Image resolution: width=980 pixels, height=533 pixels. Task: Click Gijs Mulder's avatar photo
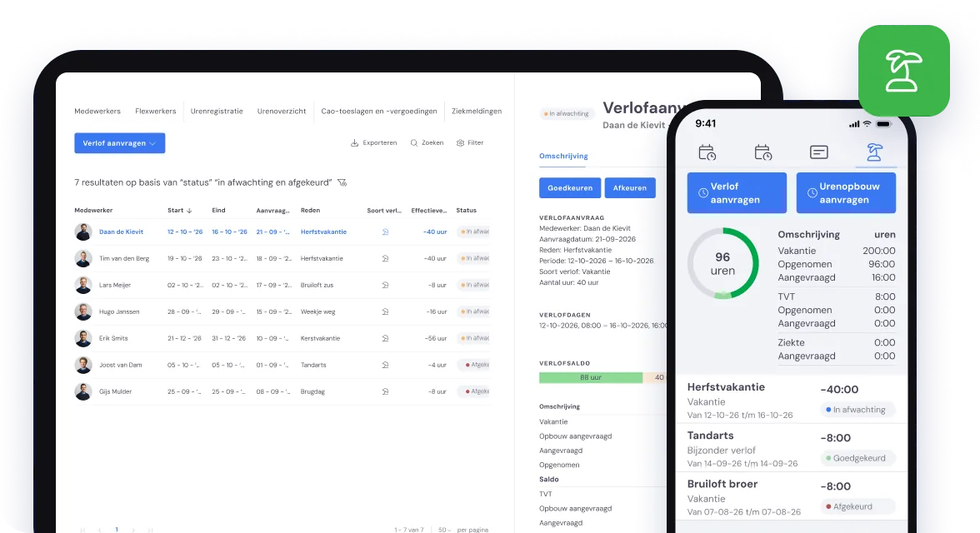(83, 391)
